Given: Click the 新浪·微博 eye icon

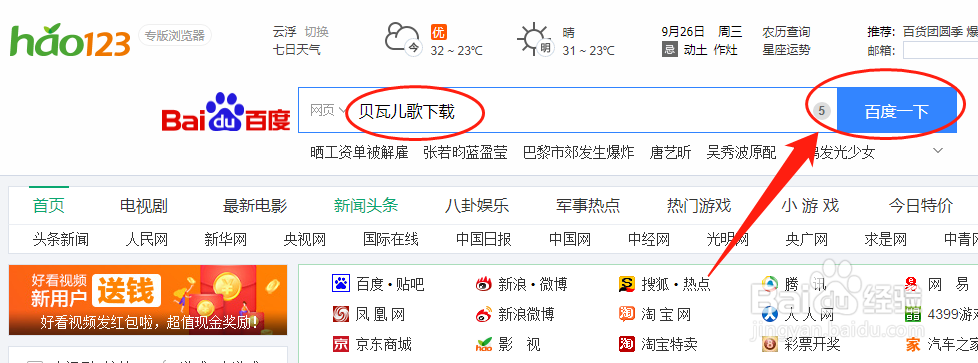Looking at the screenshot, I should 484,284.
